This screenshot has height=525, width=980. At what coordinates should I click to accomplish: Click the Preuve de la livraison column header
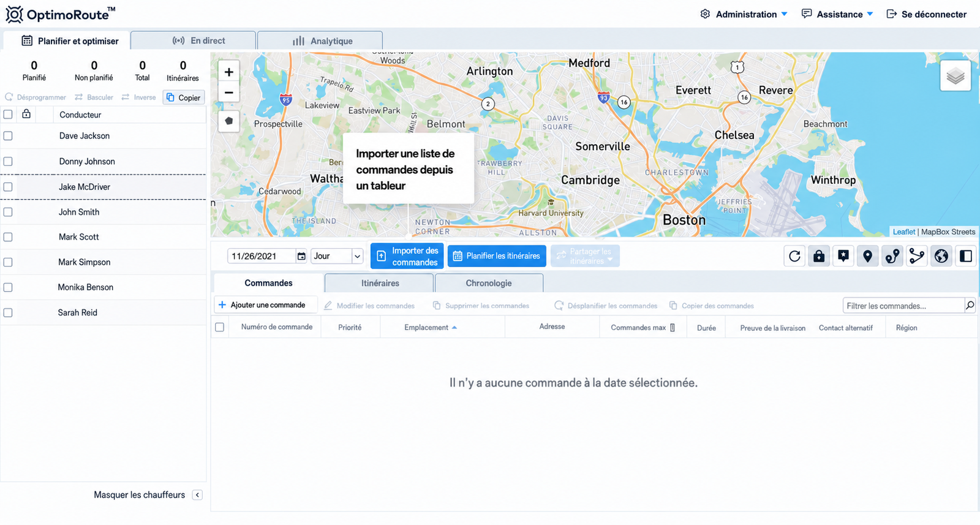(773, 328)
